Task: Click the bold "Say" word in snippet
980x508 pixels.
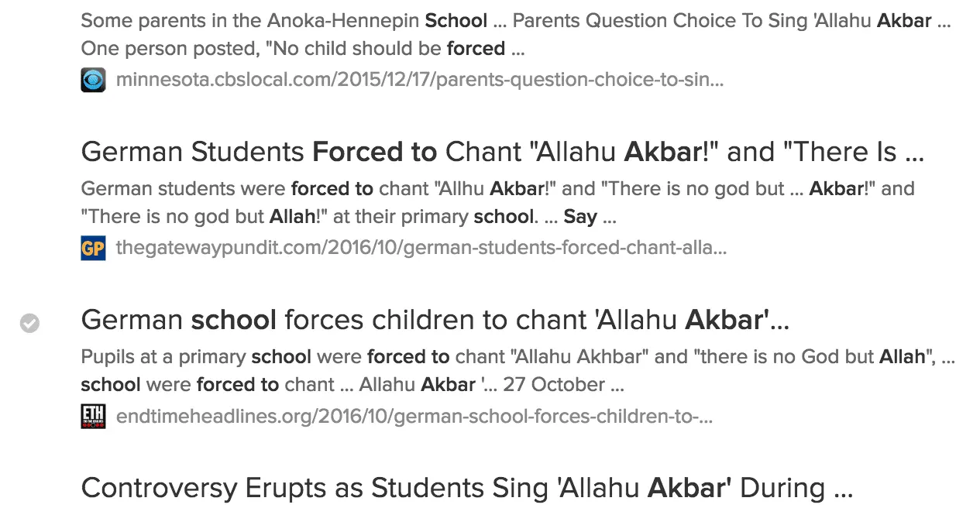Action: tap(580, 217)
